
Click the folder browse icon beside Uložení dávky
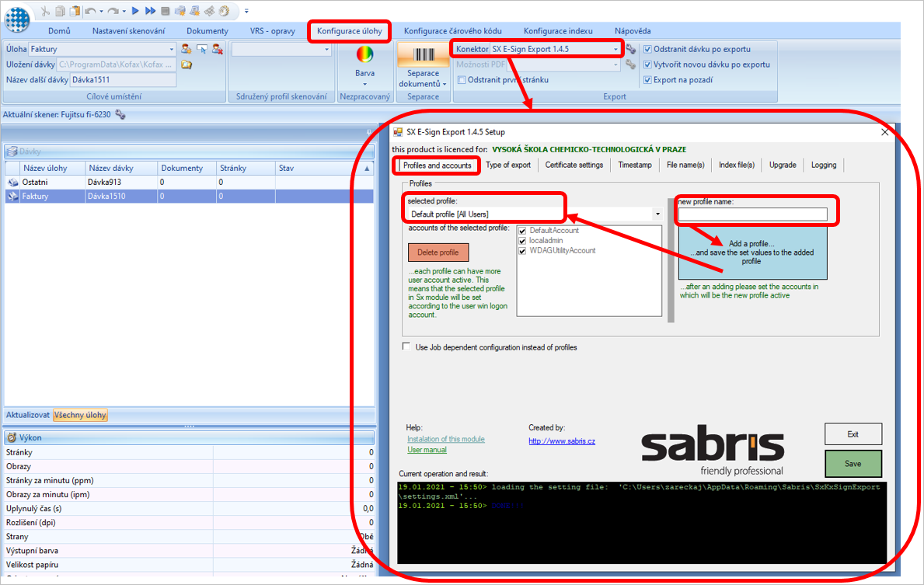click(187, 64)
